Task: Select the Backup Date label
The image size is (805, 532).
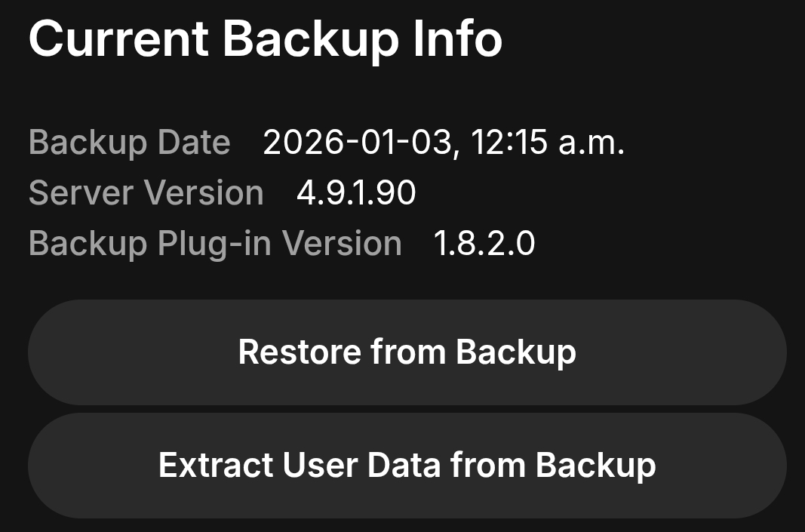Action: click(129, 143)
